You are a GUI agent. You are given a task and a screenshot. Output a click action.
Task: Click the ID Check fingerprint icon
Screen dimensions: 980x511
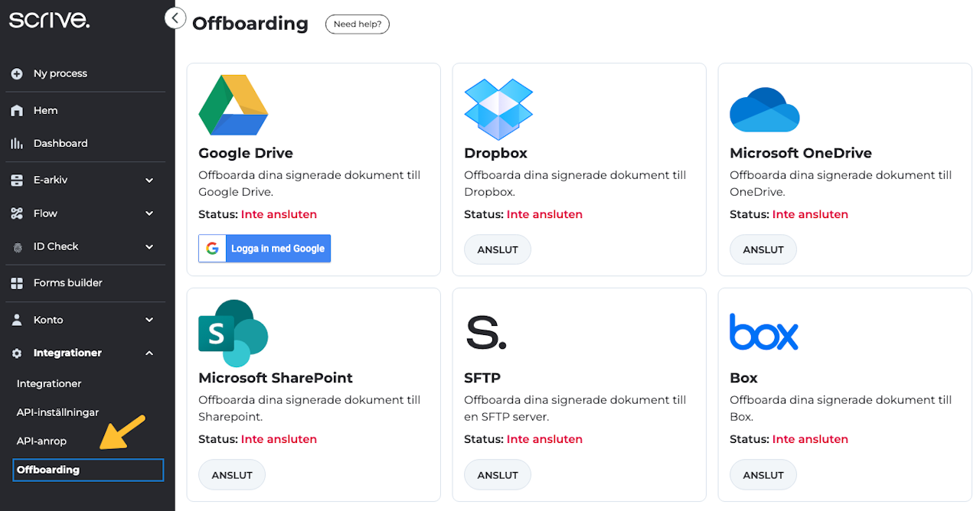tap(17, 247)
